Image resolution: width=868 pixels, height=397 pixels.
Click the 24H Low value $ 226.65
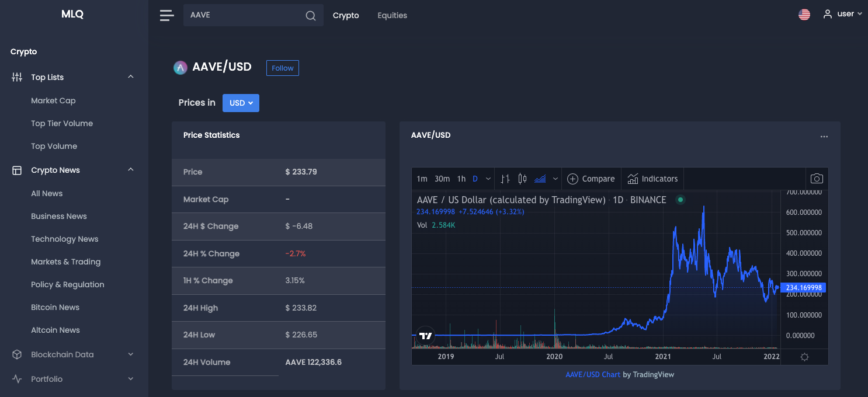301,335
